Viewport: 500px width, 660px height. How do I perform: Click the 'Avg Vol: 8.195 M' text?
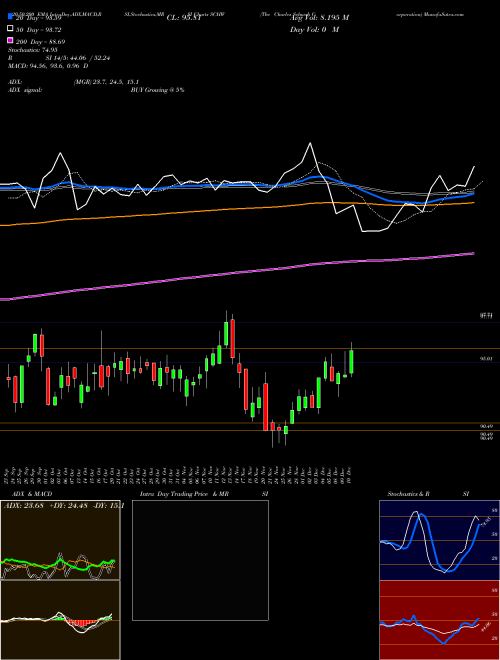(x=319, y=18)
